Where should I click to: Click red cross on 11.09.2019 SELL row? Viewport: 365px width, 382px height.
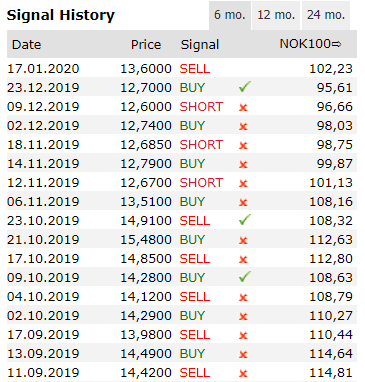[243, 373]
